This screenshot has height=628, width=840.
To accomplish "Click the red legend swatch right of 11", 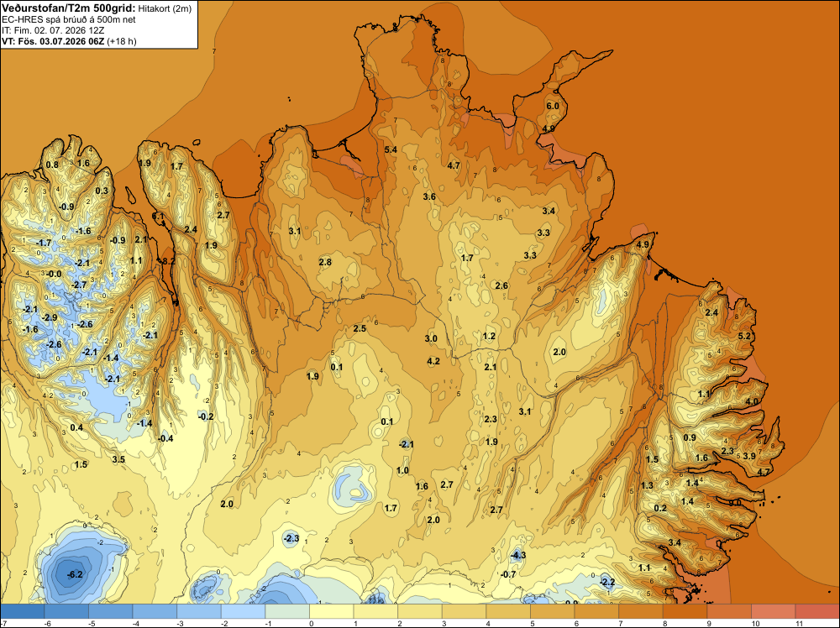I will [817, 611].
